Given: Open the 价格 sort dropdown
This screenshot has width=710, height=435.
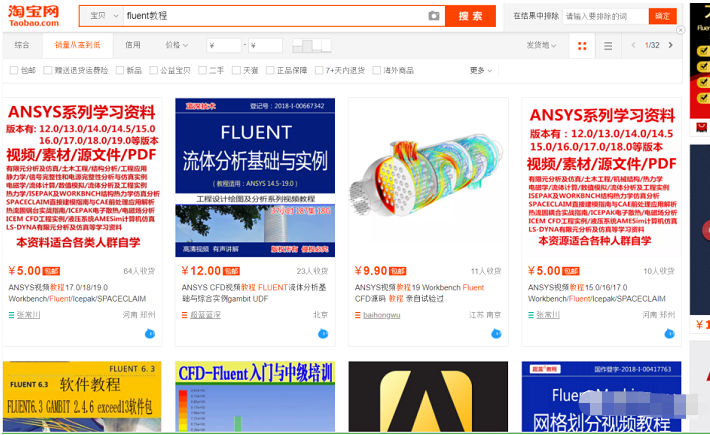Looking at the screenshot, I should coord(177,45).
